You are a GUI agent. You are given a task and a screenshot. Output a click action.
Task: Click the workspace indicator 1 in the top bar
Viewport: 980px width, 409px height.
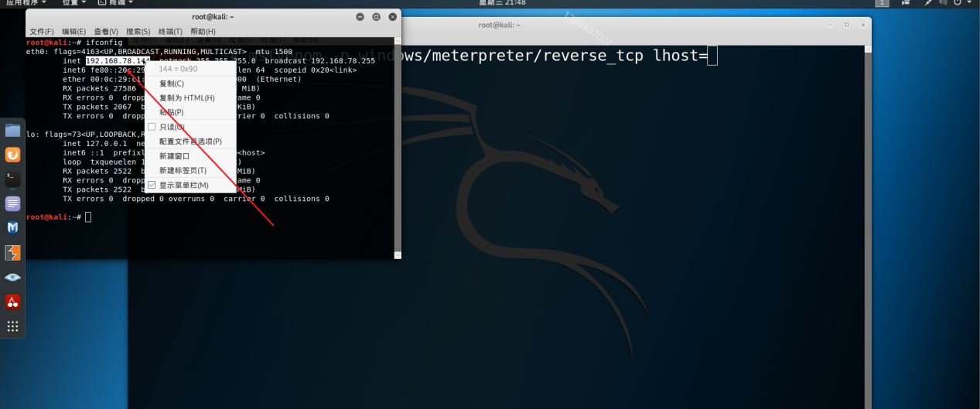click(883, 3)
